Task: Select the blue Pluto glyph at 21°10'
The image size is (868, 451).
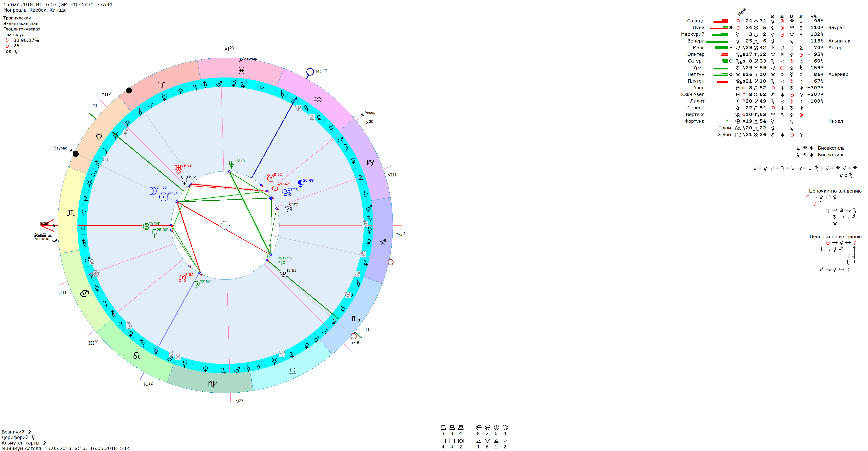Action: click(x=285, y=193)
